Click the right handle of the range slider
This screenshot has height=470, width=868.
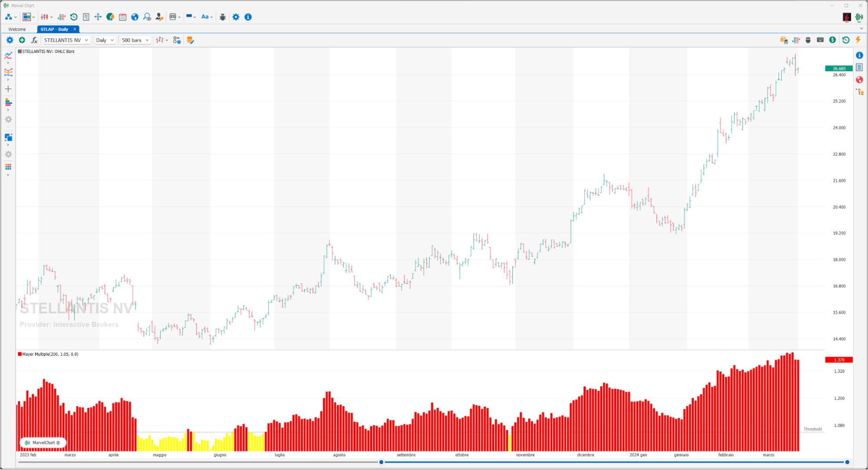[x=847, y=462]
